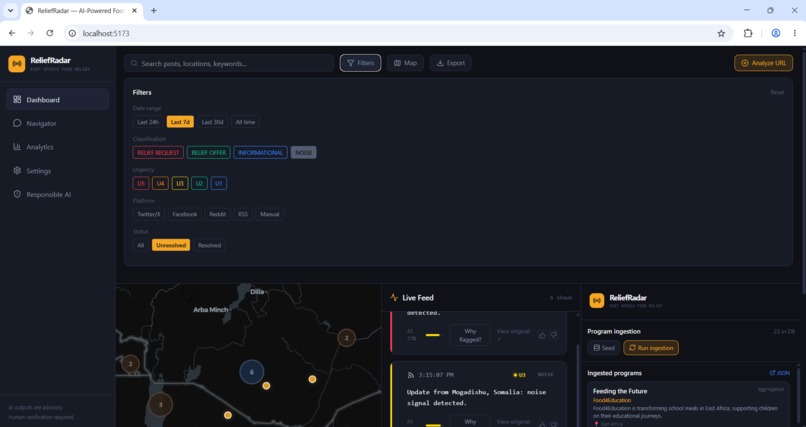Click the map cluster marker labeled 6

tap(252, 372)
